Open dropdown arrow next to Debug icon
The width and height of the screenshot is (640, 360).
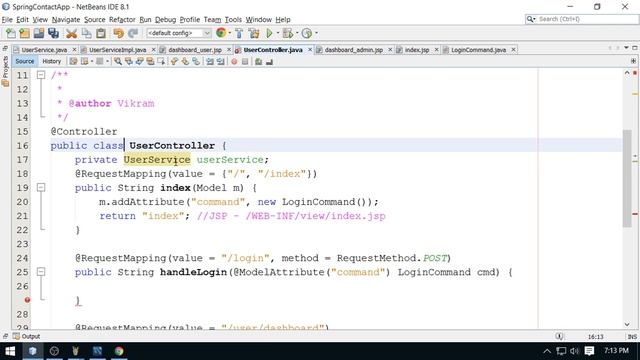pyautogui.click(x=297, y=33)
